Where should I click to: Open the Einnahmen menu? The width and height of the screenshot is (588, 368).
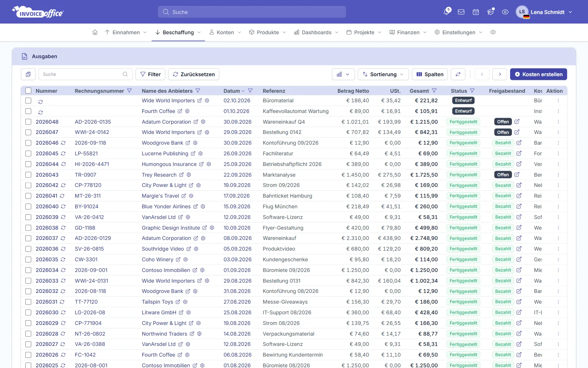(x=126, y=32)
